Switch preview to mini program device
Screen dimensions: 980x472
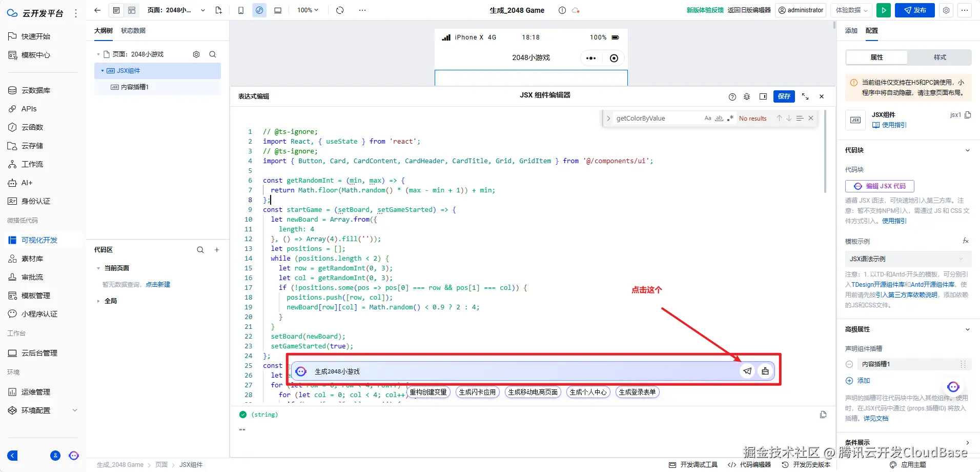[259, 10]
